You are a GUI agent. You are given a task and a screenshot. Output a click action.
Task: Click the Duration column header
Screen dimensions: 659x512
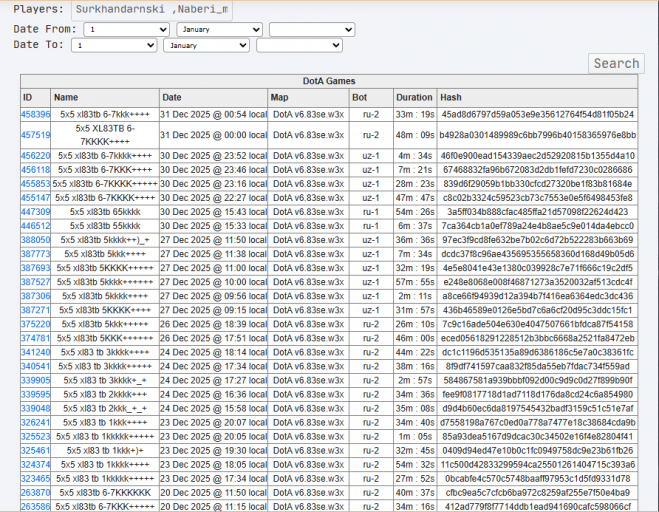coord(414,98)
